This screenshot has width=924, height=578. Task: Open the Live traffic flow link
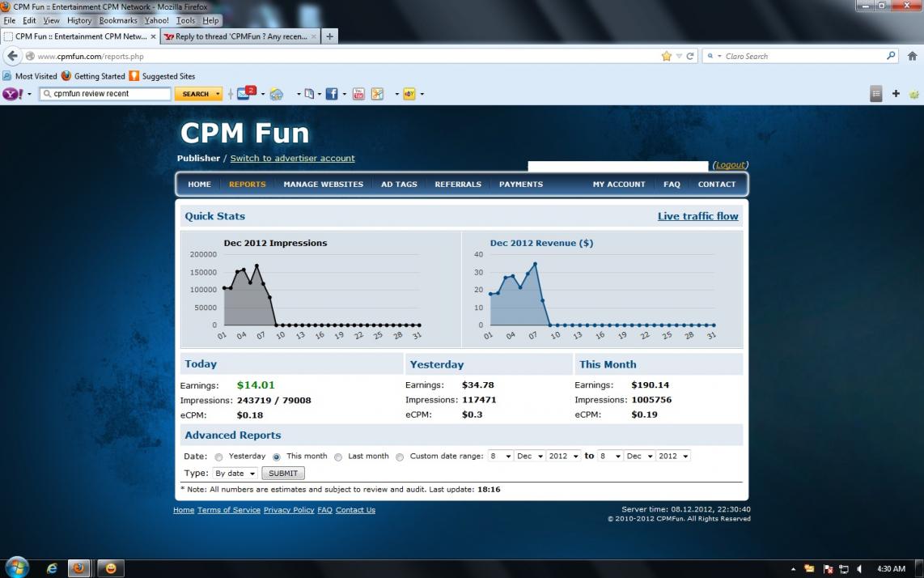click(x=697, y=216)
